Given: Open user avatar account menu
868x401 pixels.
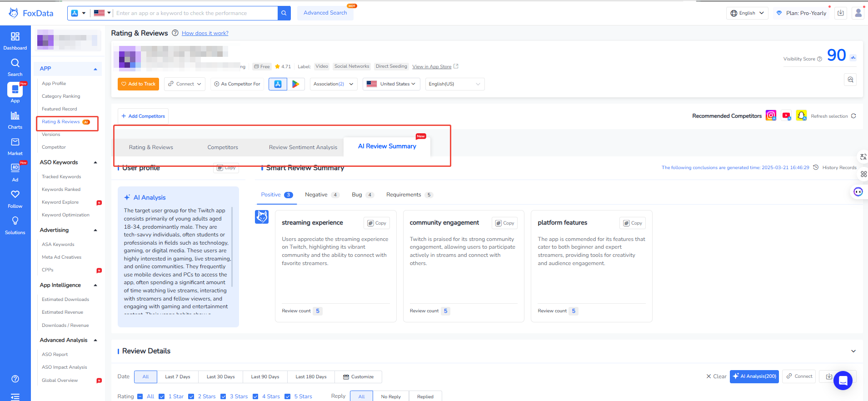Looking at the screenshot, I should click(x=858, y=13).
